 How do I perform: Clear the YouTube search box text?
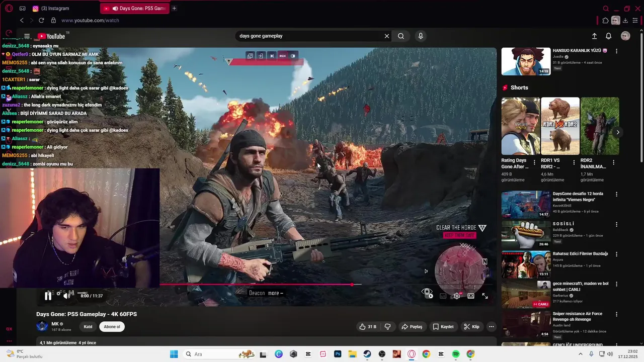coord(387,36)
